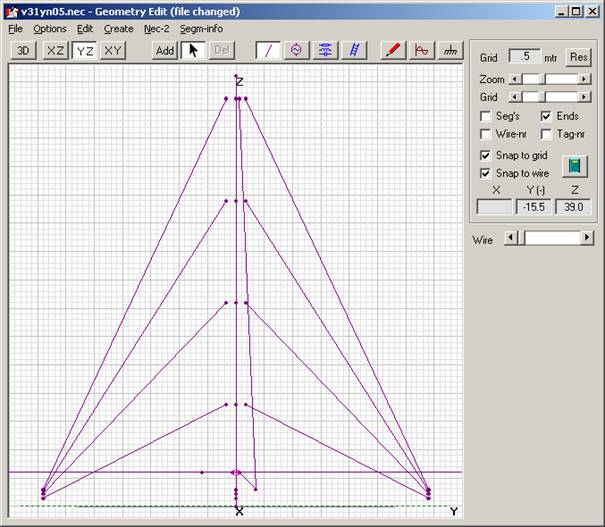Click the Grid slider thumb

coord(542,97)
